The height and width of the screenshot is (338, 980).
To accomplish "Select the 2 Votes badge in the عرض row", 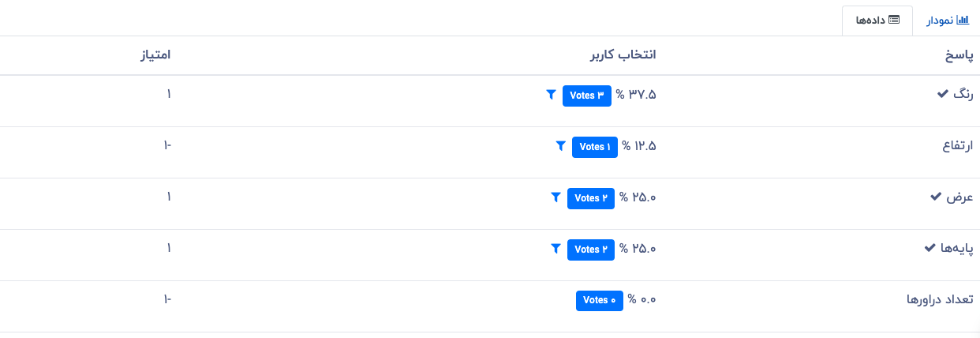I will 590,198.
